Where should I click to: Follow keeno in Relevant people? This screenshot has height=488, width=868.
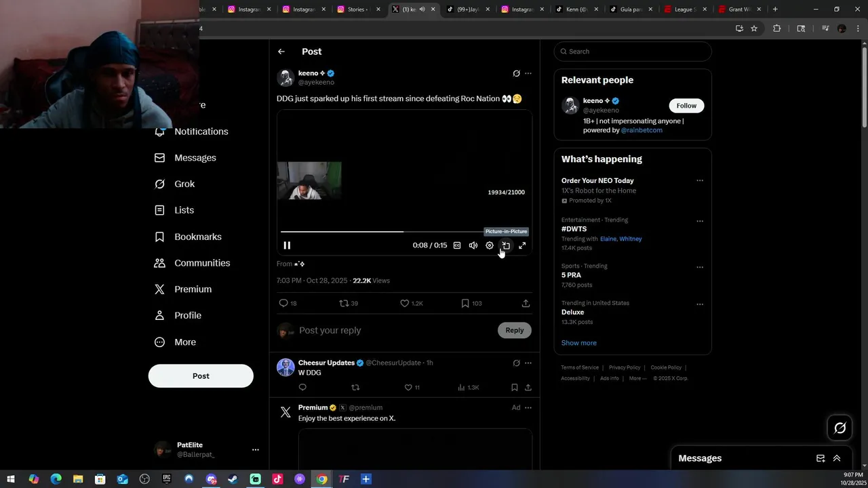686,106
